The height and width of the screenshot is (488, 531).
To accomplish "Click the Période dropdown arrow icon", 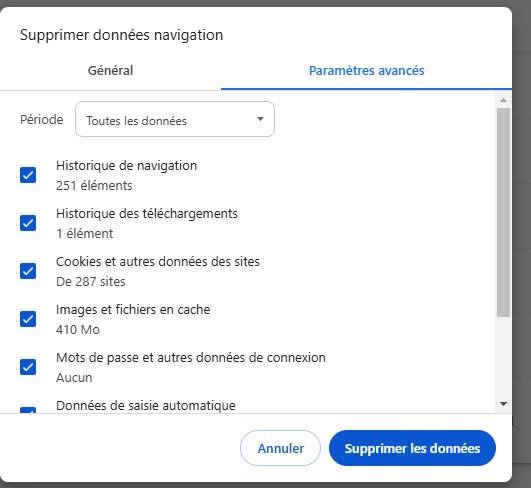I will [260, 119].
